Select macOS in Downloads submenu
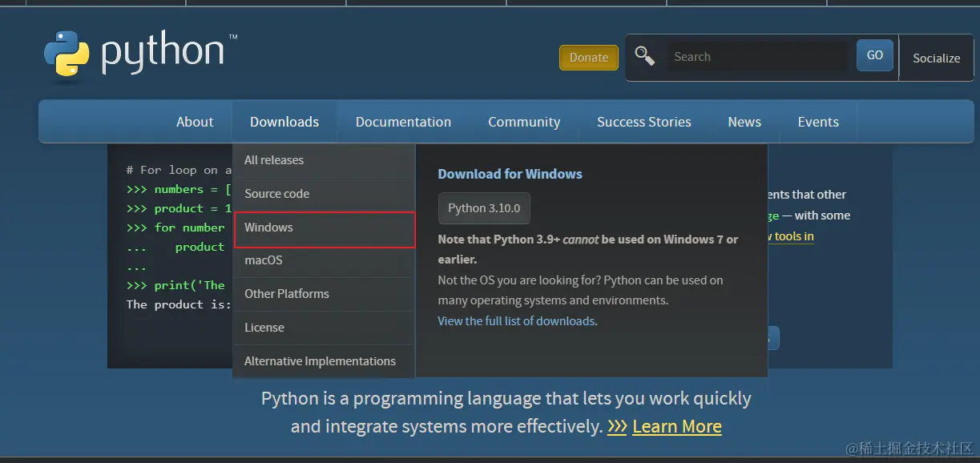The height and width of the screenshot is (463, 980). point(324,260)
